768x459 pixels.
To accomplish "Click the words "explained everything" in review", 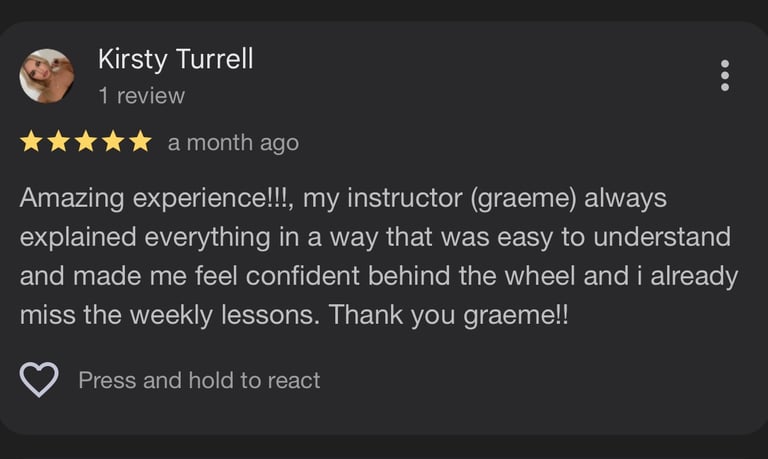I will [x=145, y=238].
